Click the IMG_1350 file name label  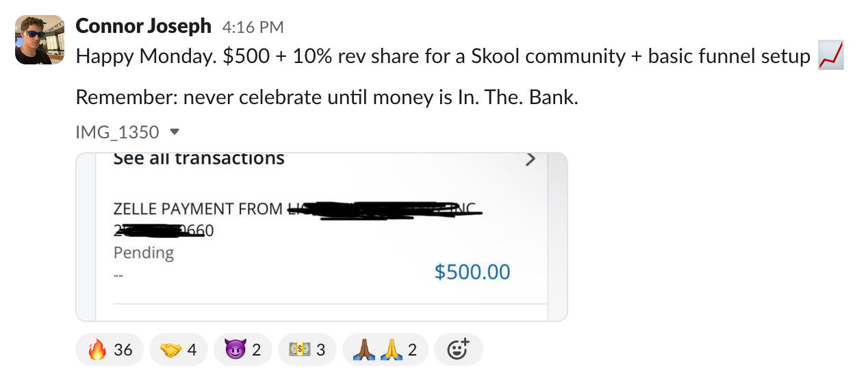coord(117,132)
